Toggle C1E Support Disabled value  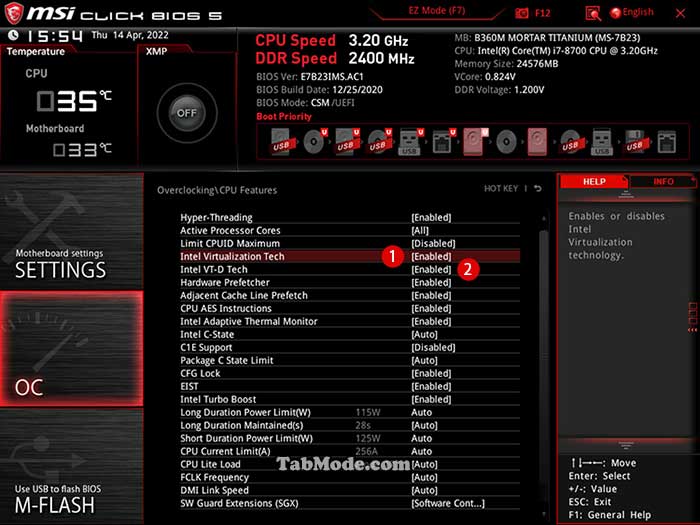tap(433, 347)
